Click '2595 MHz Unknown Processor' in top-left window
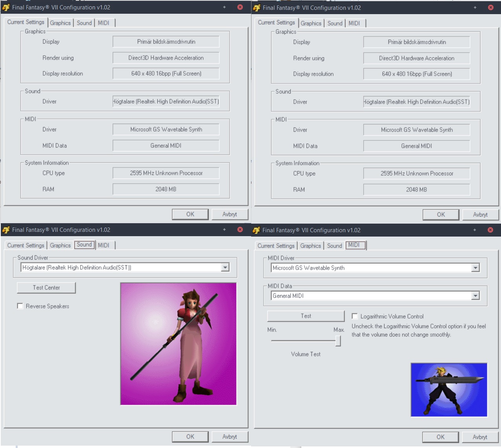Screen dimensions: 501x448 click(166, 173)
